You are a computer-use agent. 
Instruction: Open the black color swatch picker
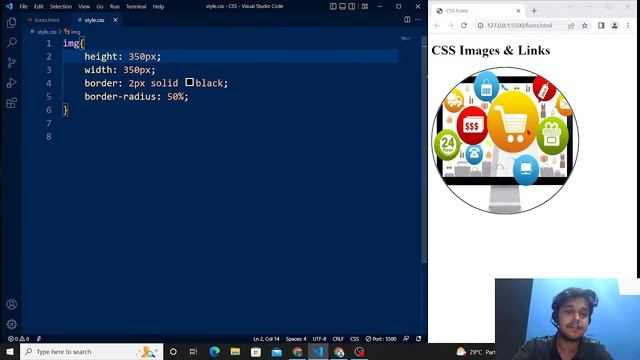(x=189, y=82)
